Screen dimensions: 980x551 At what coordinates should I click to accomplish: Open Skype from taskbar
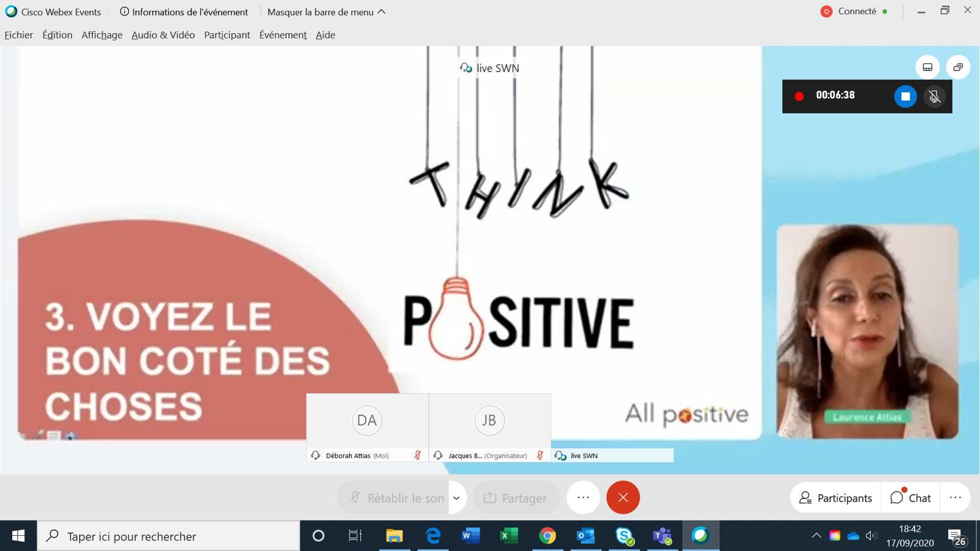[624, 536]
